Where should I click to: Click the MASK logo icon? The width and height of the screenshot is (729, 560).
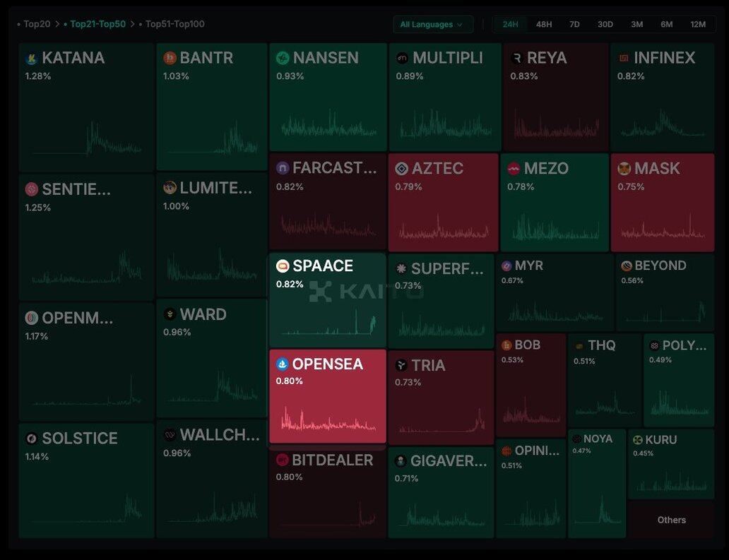coord(624,169)
